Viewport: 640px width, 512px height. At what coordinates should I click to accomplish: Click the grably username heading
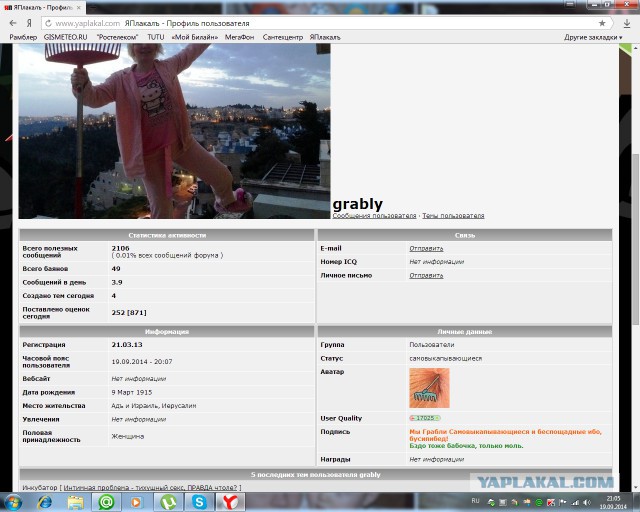(358, 204)
